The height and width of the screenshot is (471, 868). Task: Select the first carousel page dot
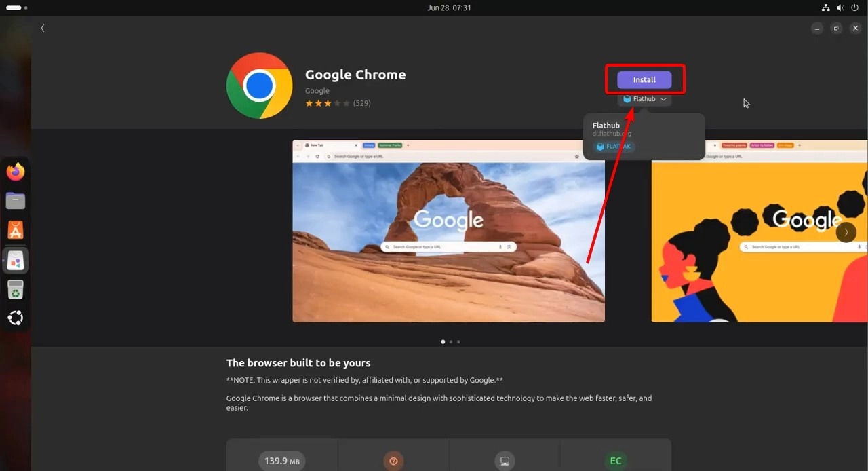point(443,342)
